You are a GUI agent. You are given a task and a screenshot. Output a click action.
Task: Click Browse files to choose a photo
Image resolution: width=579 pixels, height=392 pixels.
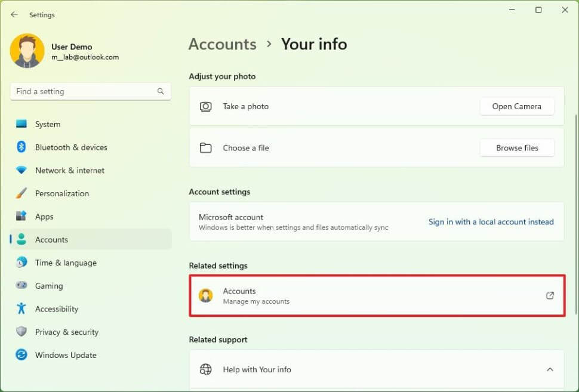point(516,148)
